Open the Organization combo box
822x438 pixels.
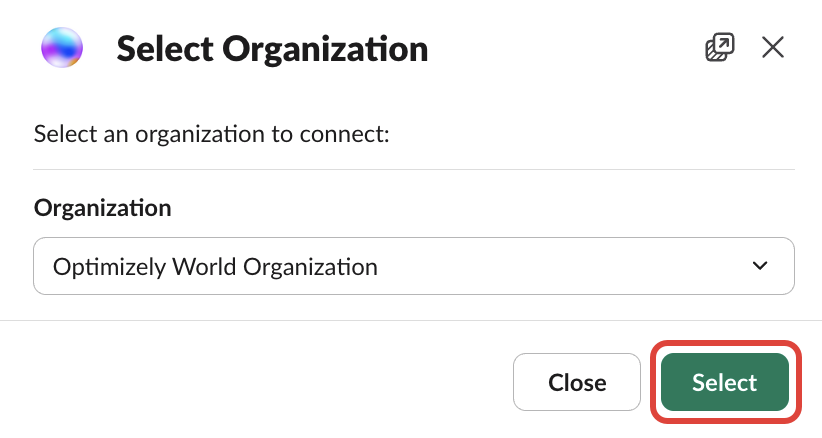[x=414, y=266]
